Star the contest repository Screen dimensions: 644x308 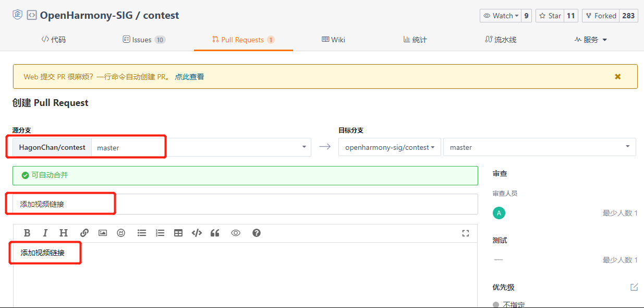click(550, 16)
